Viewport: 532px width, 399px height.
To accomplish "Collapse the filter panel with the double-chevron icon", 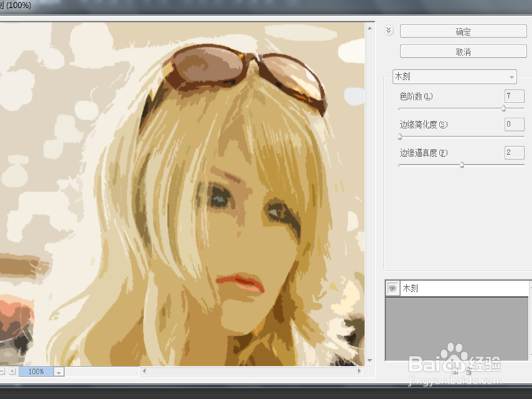I will (x=389, y=30).
